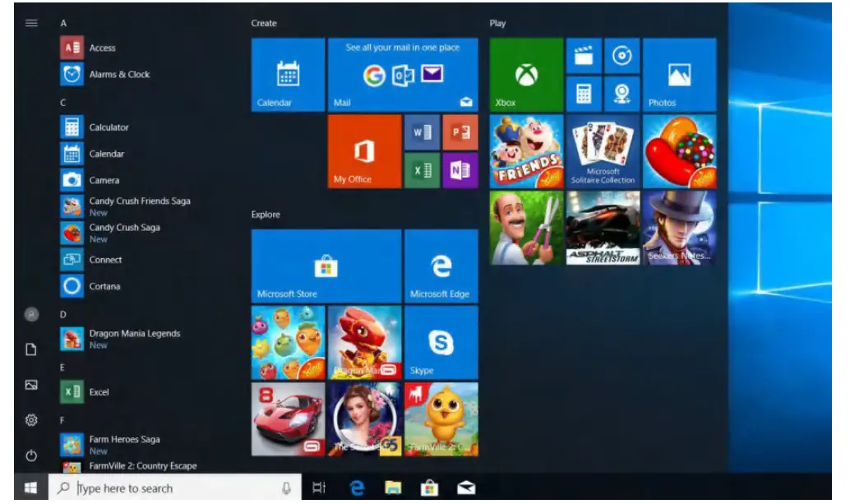Open the My Office tile

point(364,151)
